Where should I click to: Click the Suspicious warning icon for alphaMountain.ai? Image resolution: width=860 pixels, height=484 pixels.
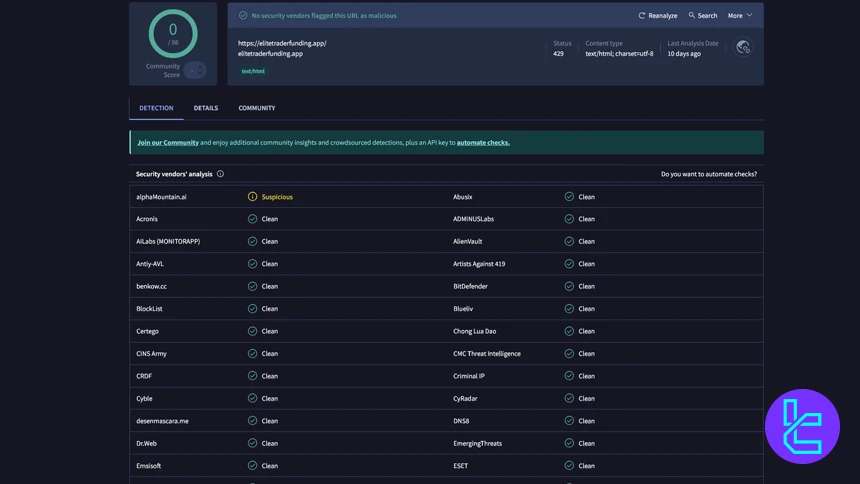point(252,196)
